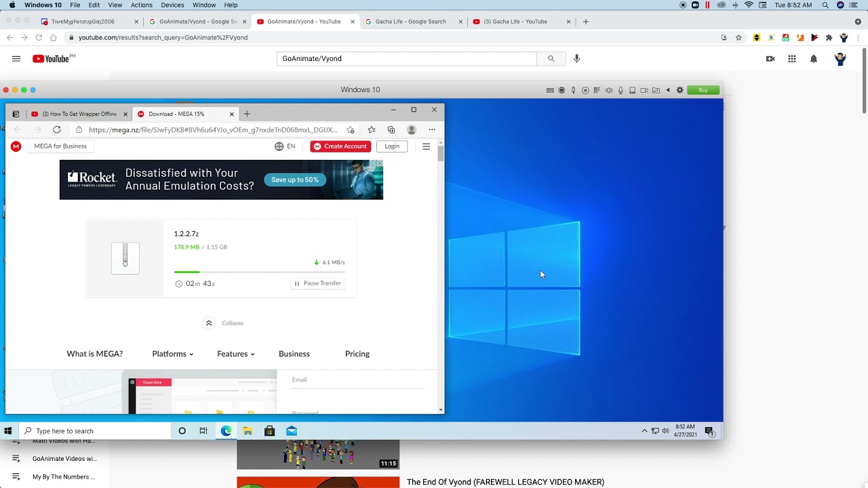Open YouTube apps grid icon

[791, 59]
